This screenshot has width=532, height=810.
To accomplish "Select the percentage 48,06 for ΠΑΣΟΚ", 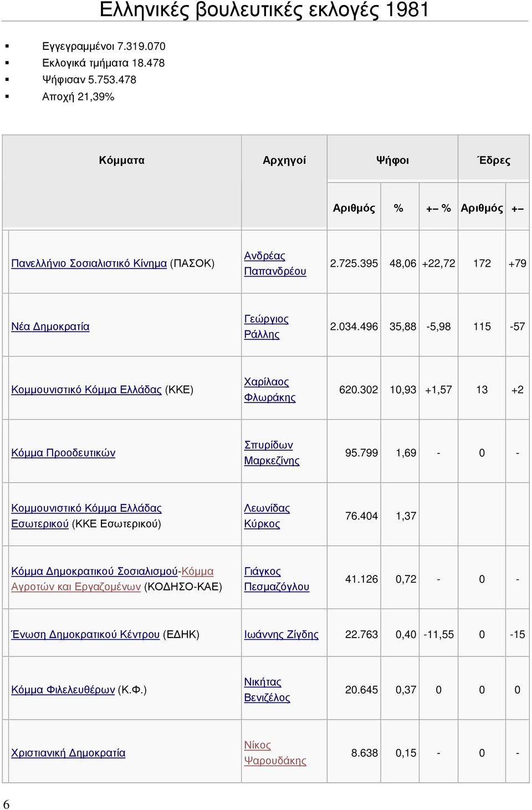I will [x=403, y=263].
